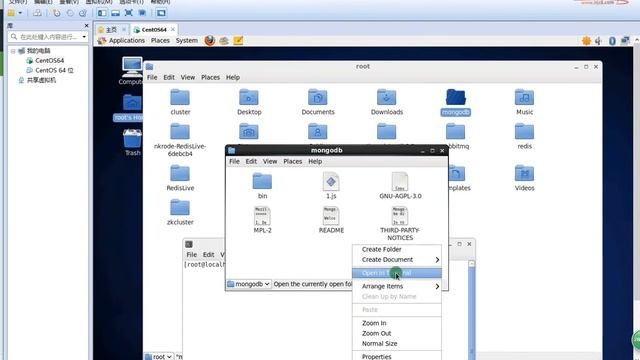Viewport: 640px width, 360px height.
Task: Open the mongodb location dropdown in status bar
Action: point(249,284)
